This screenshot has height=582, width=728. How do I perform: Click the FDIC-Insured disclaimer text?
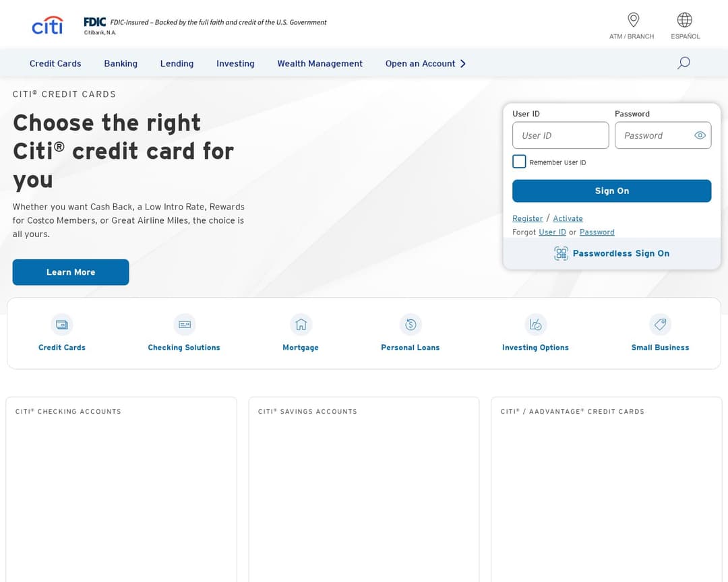click(x=218, y=22)
